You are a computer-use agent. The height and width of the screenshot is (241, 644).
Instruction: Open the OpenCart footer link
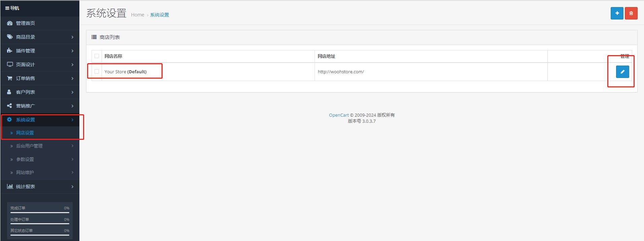tap(338, 115)
